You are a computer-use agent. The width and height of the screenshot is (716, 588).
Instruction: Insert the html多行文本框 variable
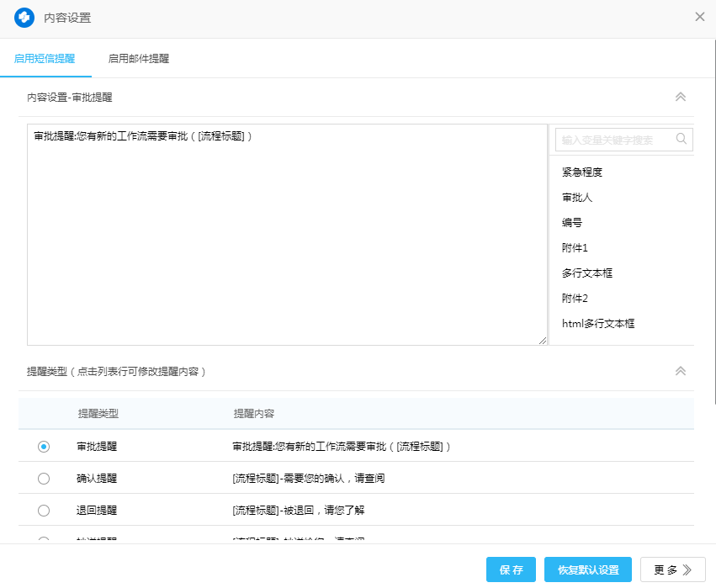(598, 324)
